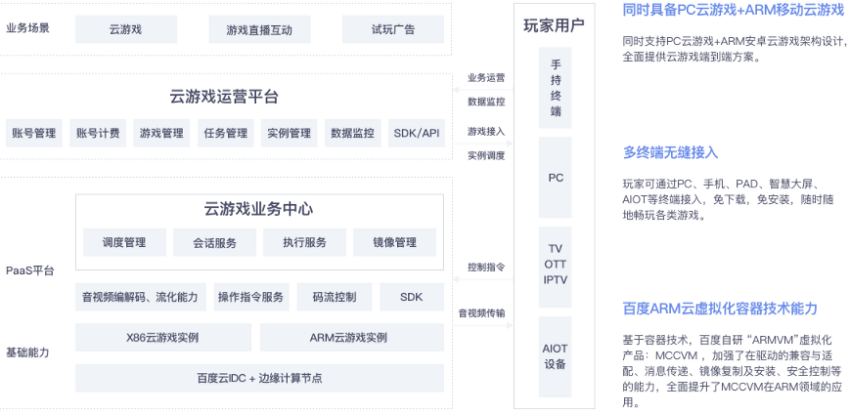Select the 会话服务 box
Image resolution: width=850 pixels, height=413 pixels.
point(215,242)
